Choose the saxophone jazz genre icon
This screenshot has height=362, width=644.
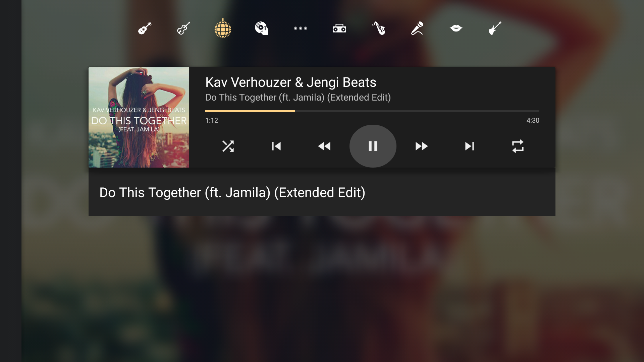point(378,28)
